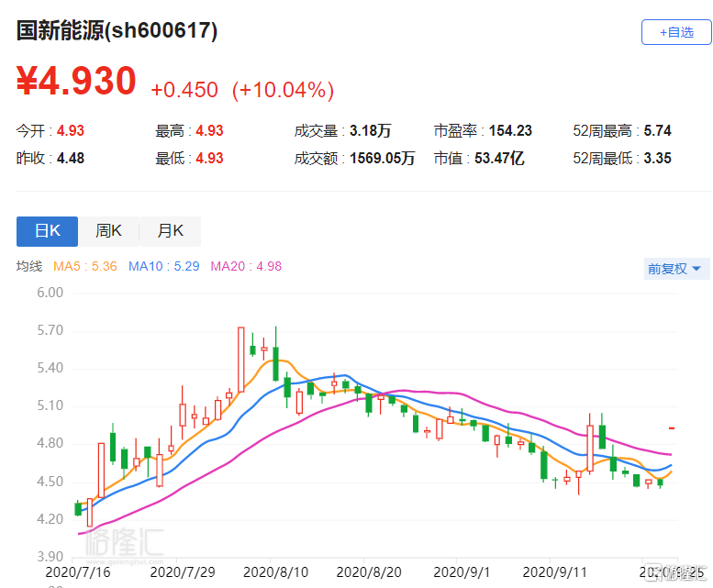The image size is (713, 588).
Task: Click the MA10 : 5.29 legend label
Action: [163, 266]
